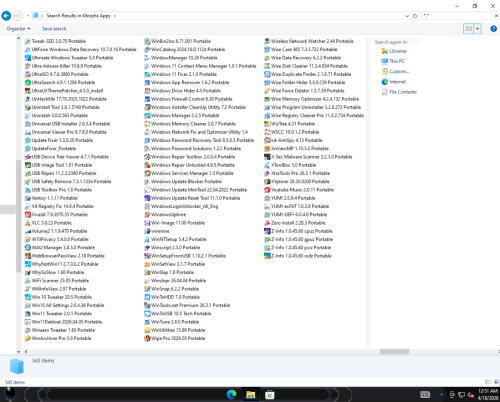Select the XYplorer Portable item icon

point(267,182)
